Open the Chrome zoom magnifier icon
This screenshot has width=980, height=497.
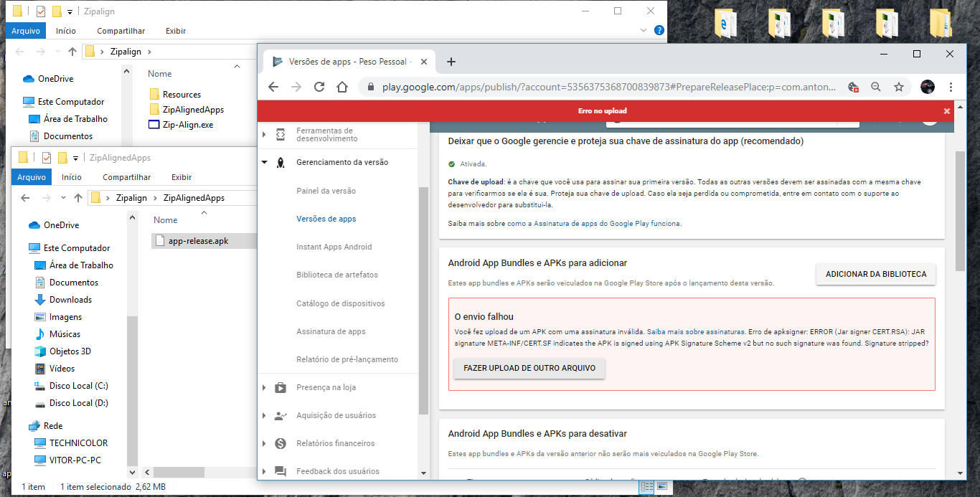click(x=876, y=87)
